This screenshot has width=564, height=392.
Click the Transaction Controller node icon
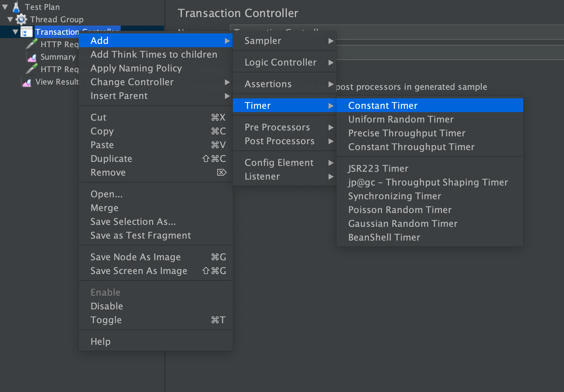[26, 32]
